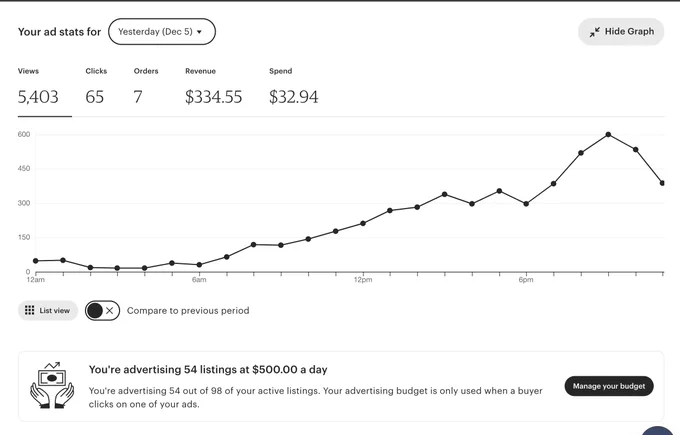Select the Views stat tab

tap(38, 88)
